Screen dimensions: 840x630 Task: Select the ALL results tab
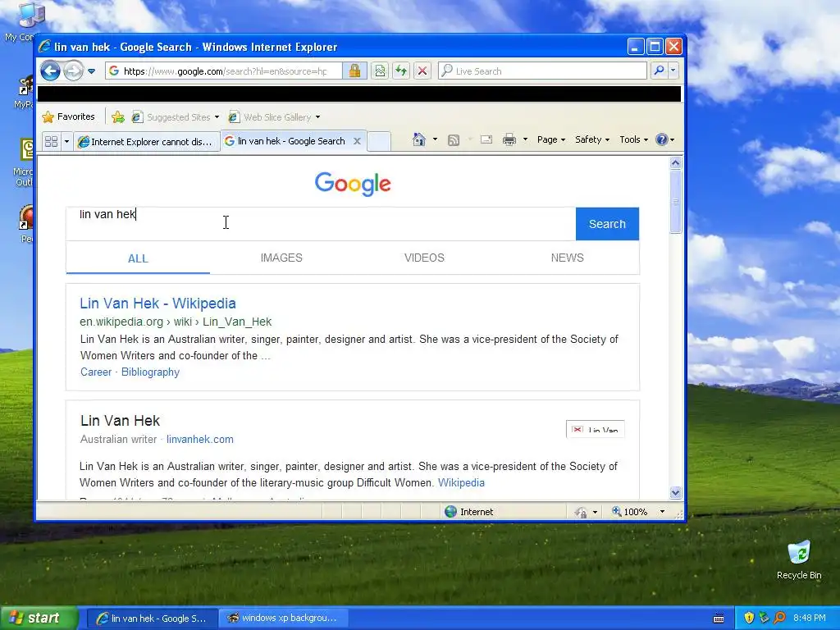[x=138, y=258]
